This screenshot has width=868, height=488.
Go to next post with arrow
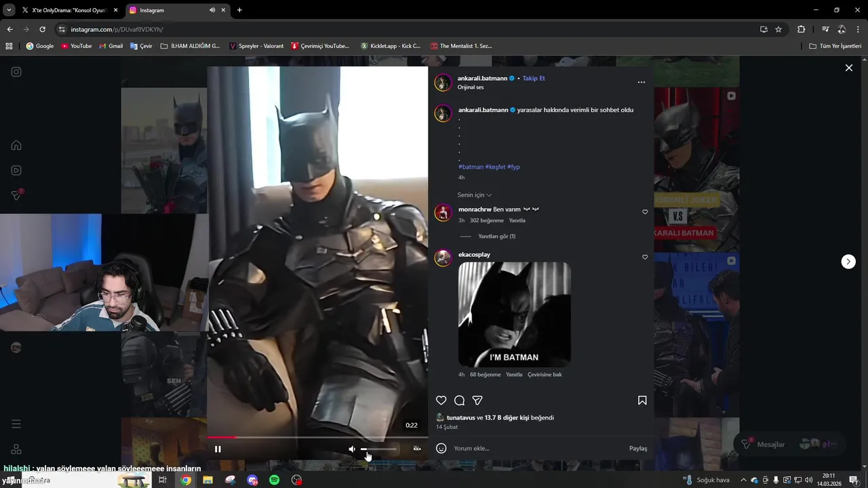(x=848, y=262)
